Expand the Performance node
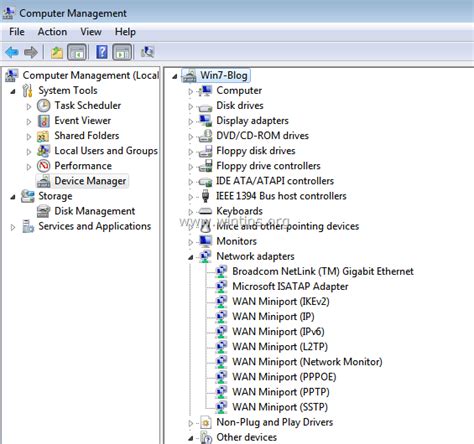The height and width of the screenshot is (444, 474). coord(29,167)
